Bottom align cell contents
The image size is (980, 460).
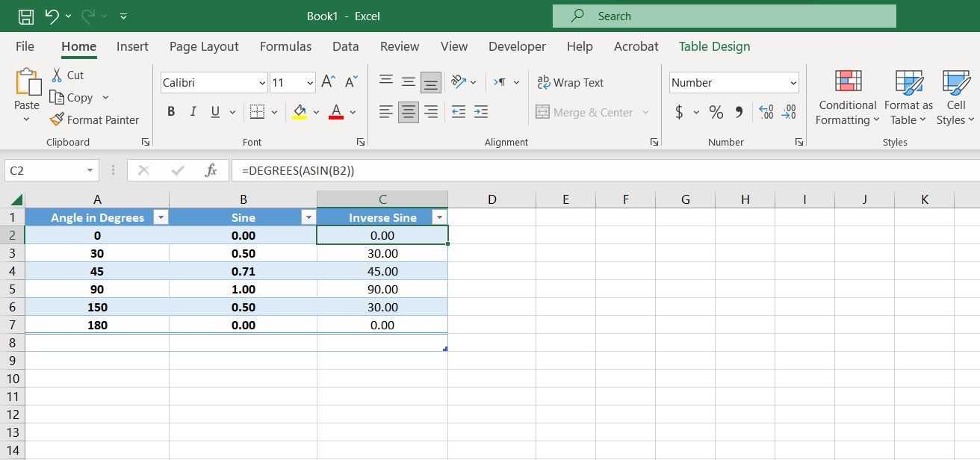[431, 82]
